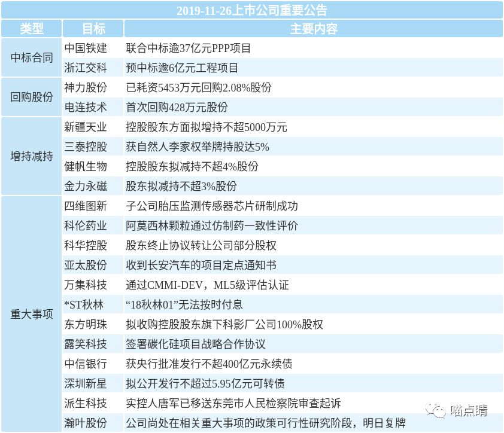The height and width of the screenshot is (433, 504).
Task: Click 已耗资5453万元回购2.08%股份 text
Action: pos(199,87)
